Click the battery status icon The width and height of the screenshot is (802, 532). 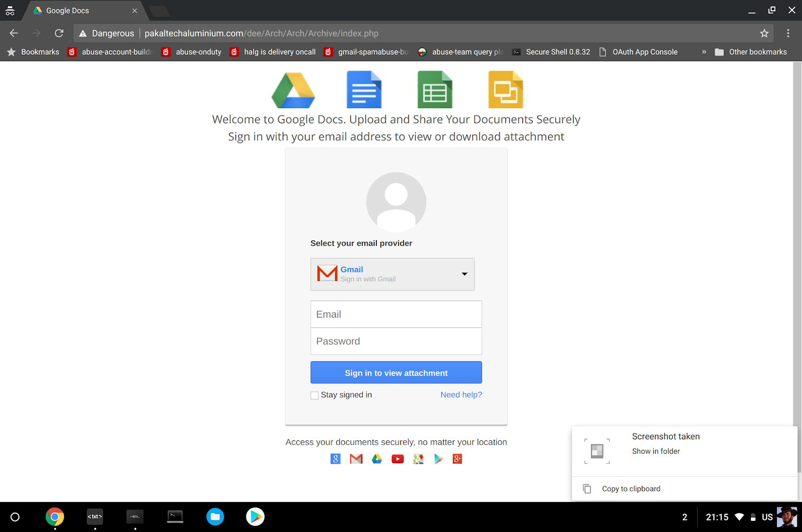tap(753, 517)
